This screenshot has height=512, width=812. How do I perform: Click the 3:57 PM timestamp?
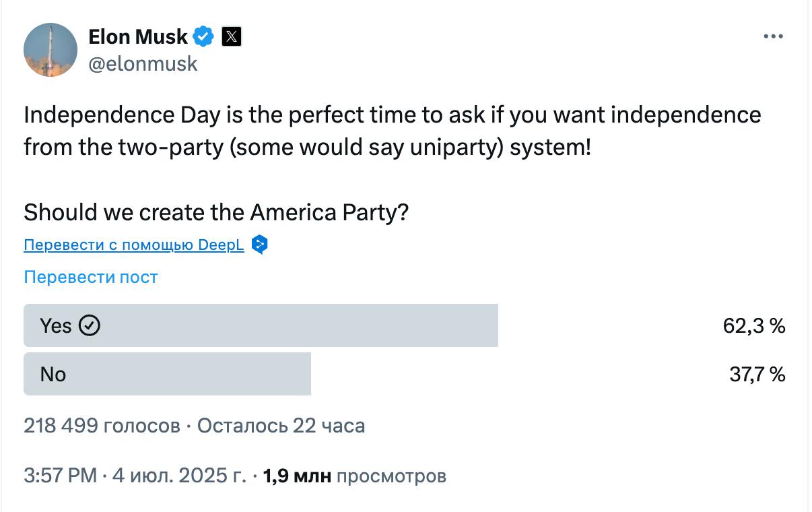point(61,476)
